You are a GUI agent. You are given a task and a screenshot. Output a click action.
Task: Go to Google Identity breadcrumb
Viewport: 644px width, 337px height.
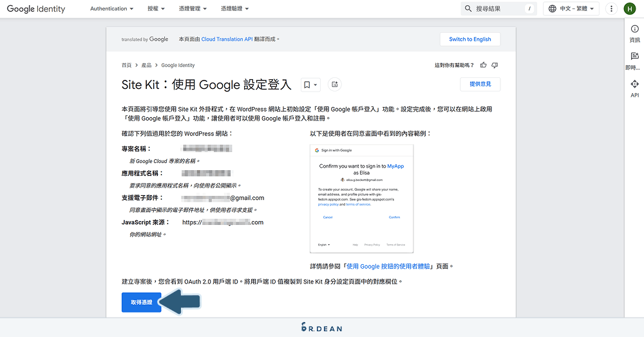(178, 65)
